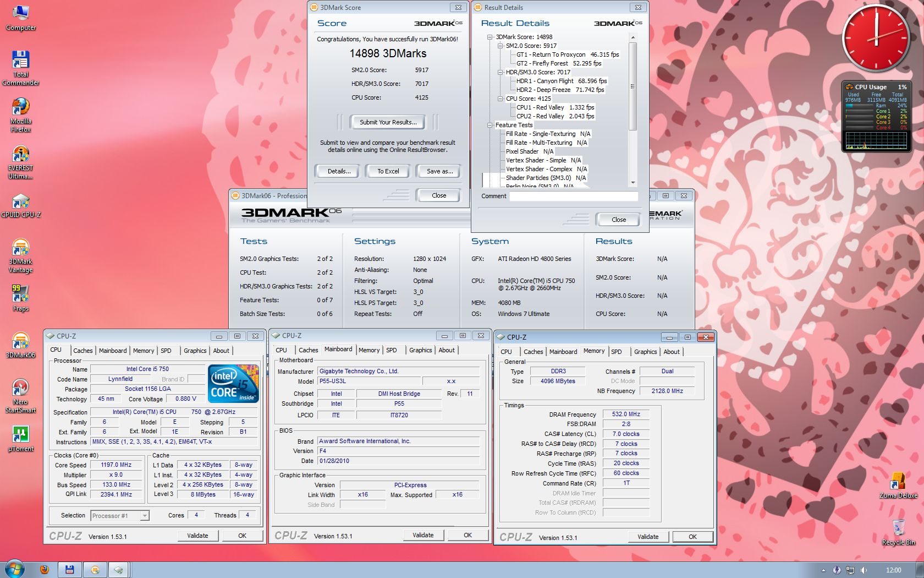Open the Fraps desktop shortcut
Screen dimensions: 924x578
coord(20,298)
